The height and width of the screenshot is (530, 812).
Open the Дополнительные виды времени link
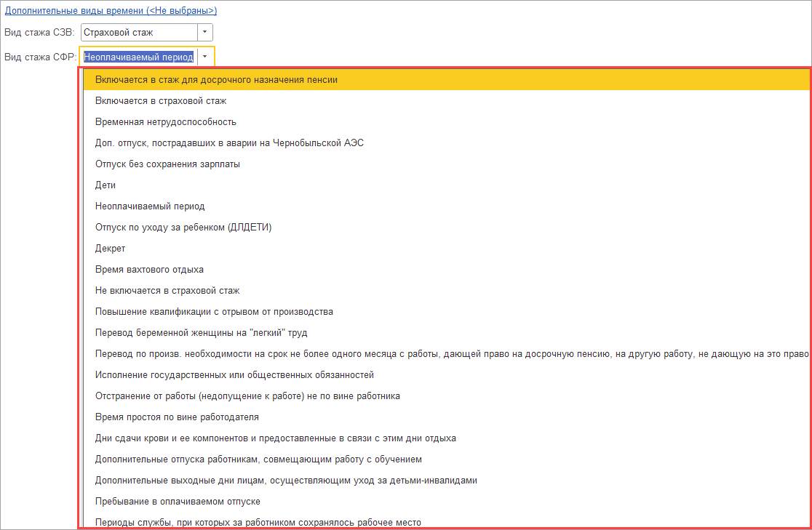pyautogui.click(x=111, y=10)
